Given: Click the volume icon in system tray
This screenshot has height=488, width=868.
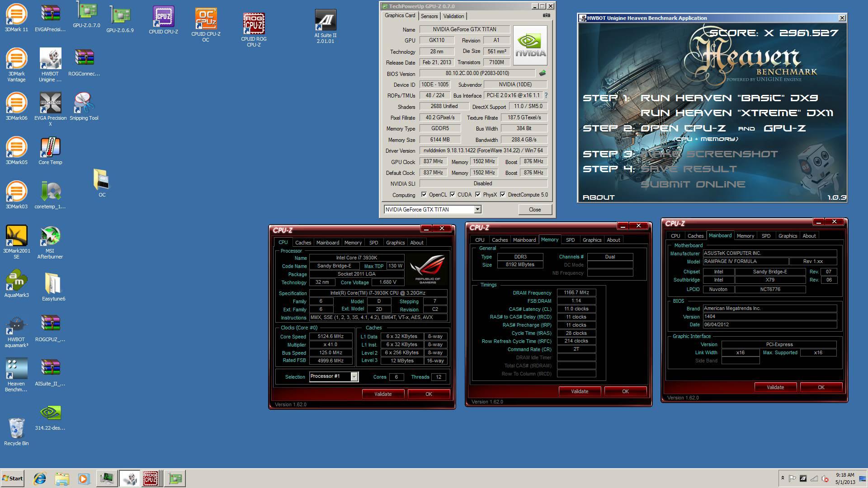Looking at the screenshot, I should [825, 479].
